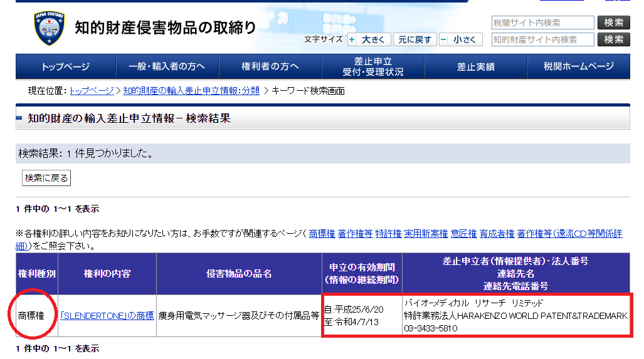Open the 権利者の方へ navigation tab
644x359 pixels.
pos(270,66)
